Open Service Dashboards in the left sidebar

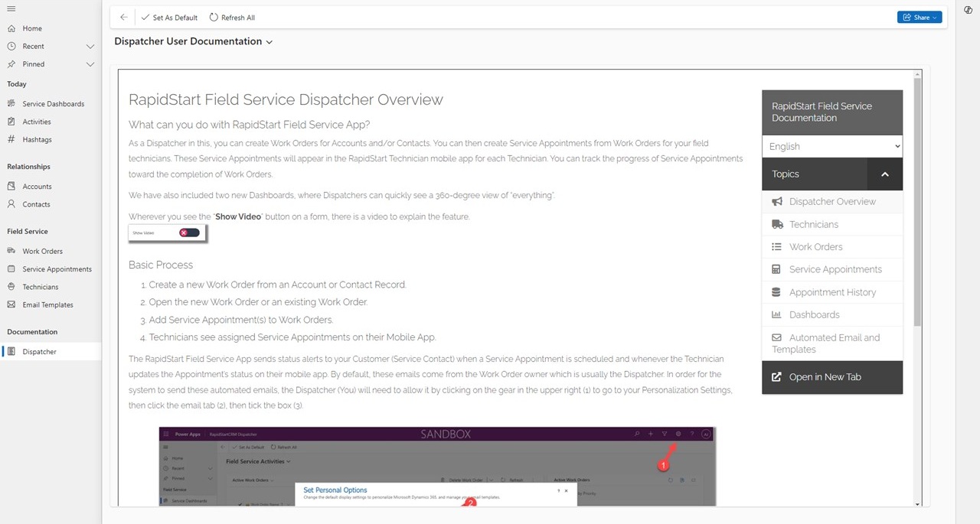pos(53,104)
